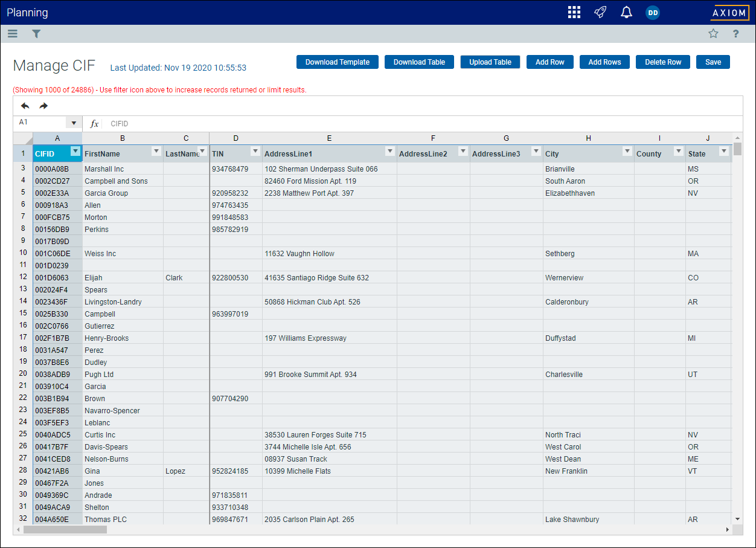Select column H header

(x=589, y=138)
